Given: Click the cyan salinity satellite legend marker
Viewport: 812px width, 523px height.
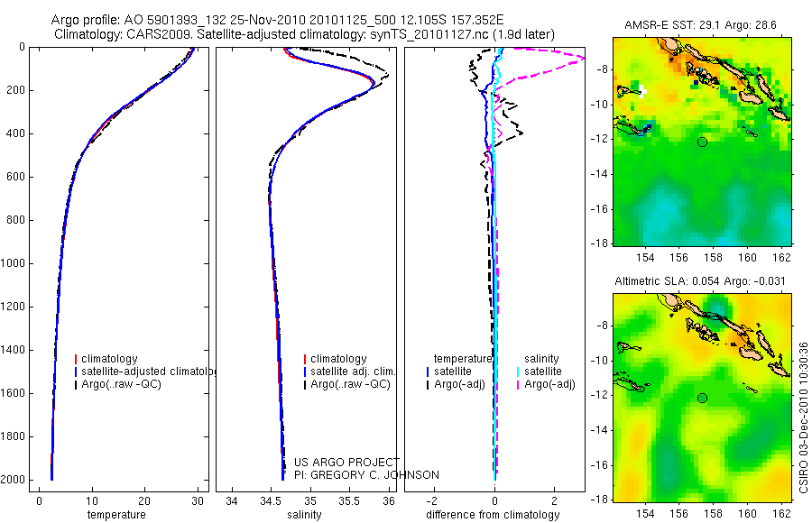Looking at the screenshot, I should coord(518,372).
